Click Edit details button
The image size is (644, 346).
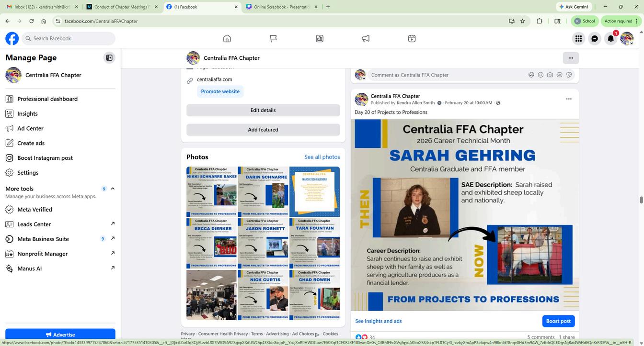(263, 110)
